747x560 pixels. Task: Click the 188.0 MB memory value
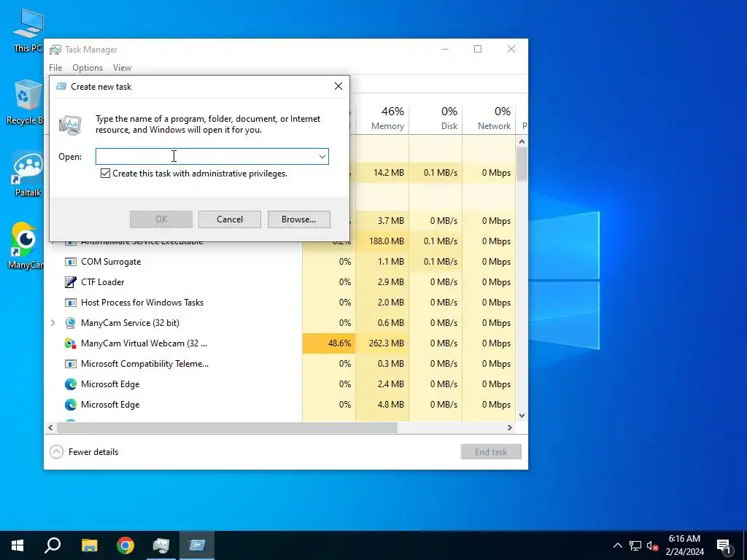[387, 241]
